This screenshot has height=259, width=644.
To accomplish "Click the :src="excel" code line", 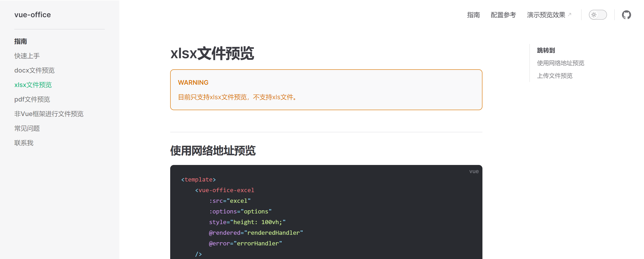I will click(x=230, y=201).
